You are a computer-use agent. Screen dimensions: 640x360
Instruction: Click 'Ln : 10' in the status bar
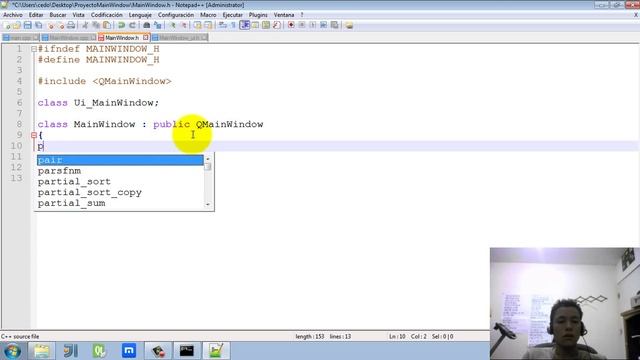tap(397, 337)
